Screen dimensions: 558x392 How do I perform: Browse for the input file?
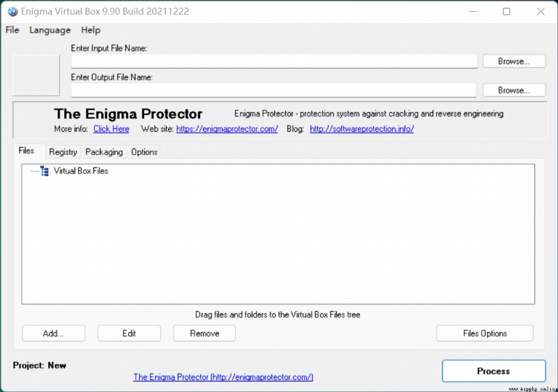514,61
